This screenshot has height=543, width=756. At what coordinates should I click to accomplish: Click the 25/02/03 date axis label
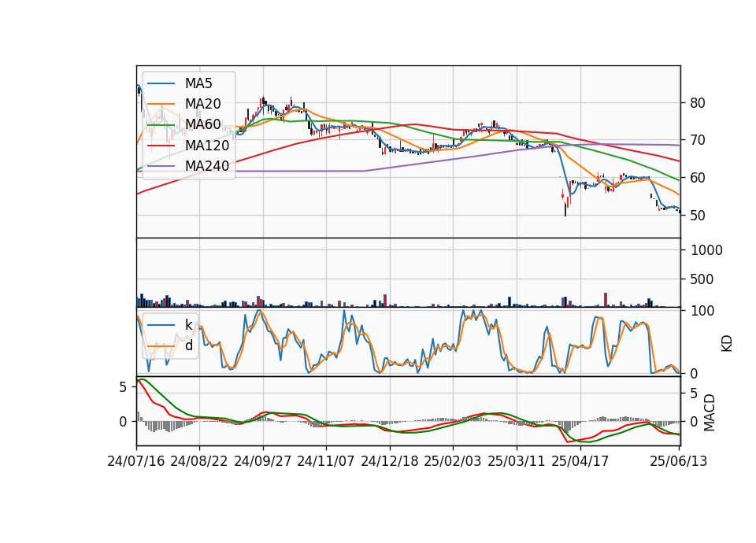point(453,461)
